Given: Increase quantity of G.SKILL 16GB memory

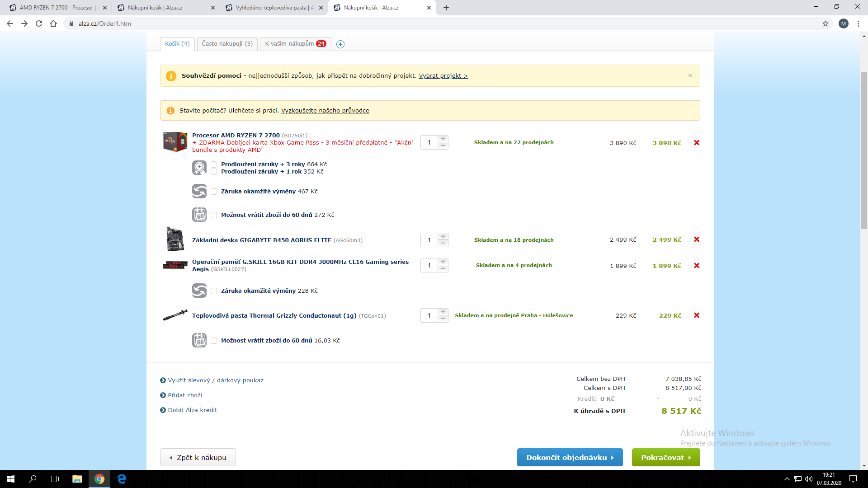Looking at the screenshot, I should coord(443,262).
